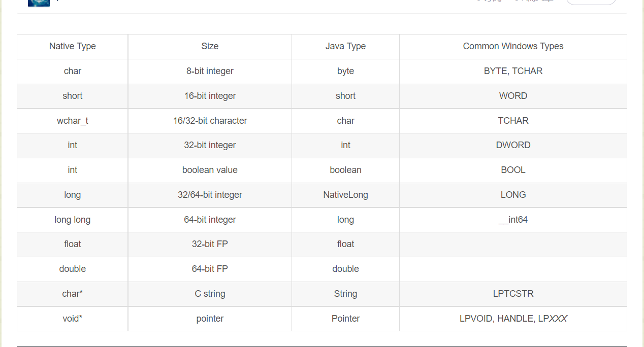Click the author avatar thumbnail
This screenshot has height=347, width=644.
point(39,3)
